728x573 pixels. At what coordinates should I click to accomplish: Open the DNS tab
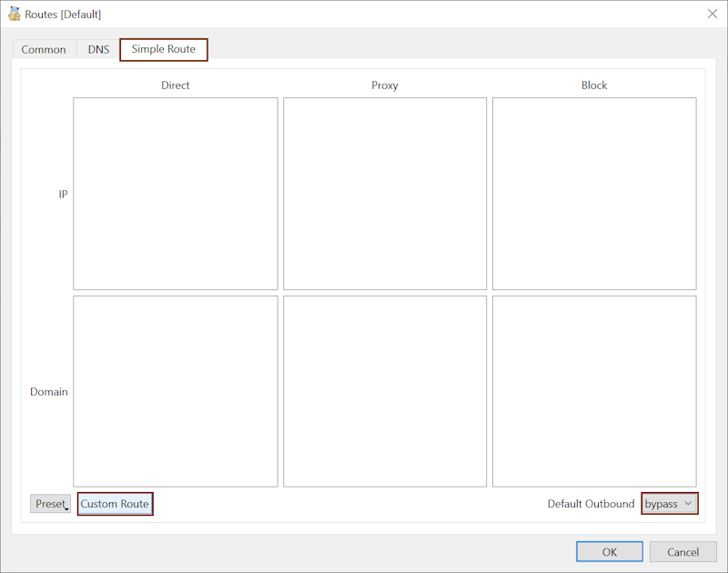(98, 50)
